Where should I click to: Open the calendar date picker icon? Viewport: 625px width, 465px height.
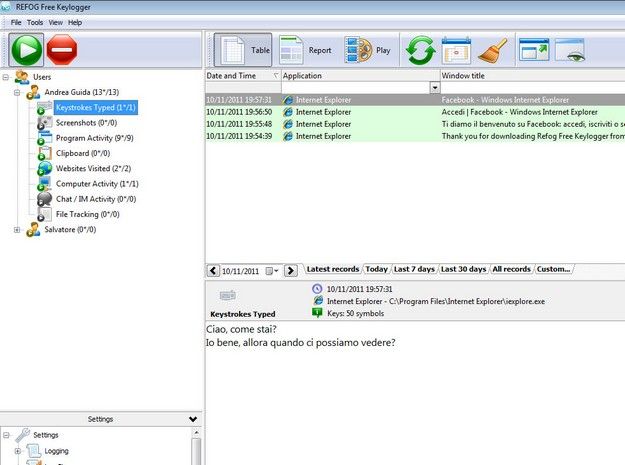[456, 51]
